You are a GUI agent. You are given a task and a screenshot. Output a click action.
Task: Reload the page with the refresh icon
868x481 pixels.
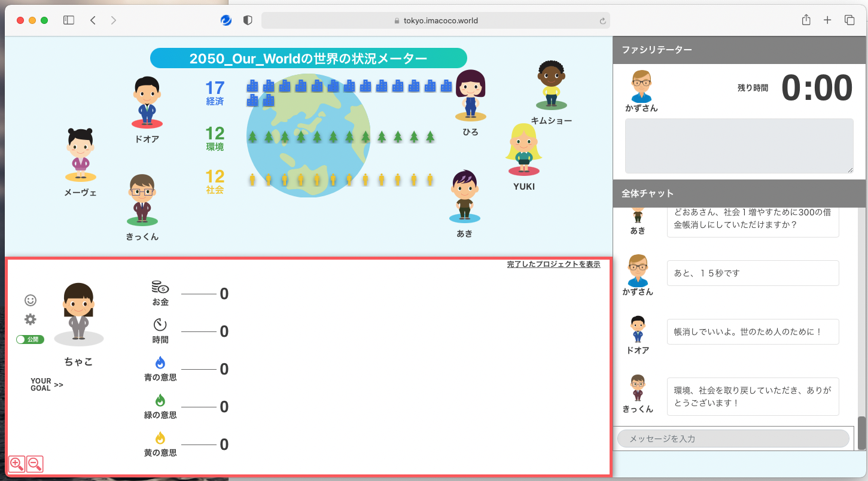[602, 21]
